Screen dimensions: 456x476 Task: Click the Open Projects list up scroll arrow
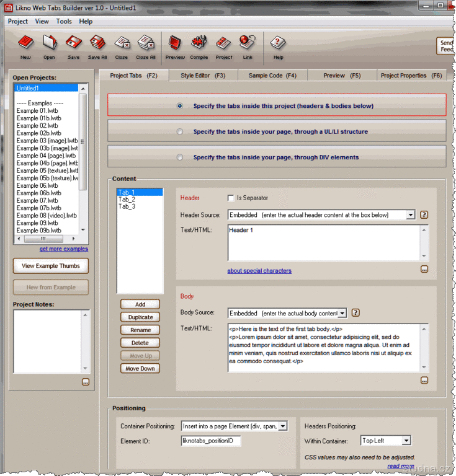(x=83, y=89)
